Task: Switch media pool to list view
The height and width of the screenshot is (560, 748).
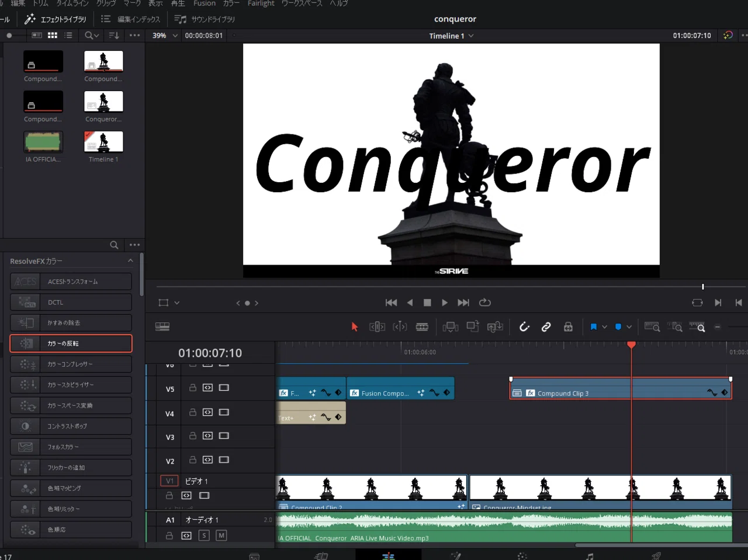Action: pyautogui.click(x=68, y=35)
